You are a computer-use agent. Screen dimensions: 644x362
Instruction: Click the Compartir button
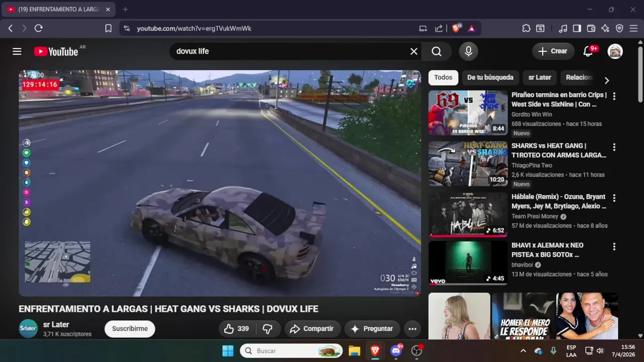[x=312, y=329]
